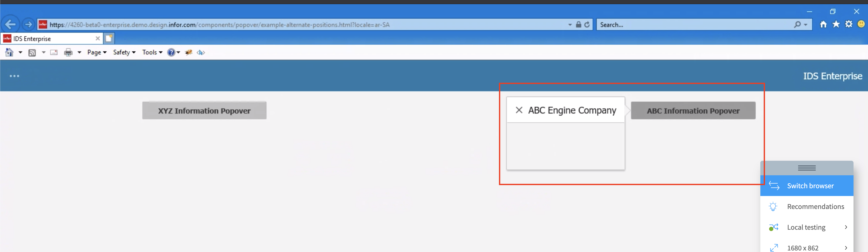Minimize the browser window
Screen dimensions: 868x252
[x=809, y=11]
